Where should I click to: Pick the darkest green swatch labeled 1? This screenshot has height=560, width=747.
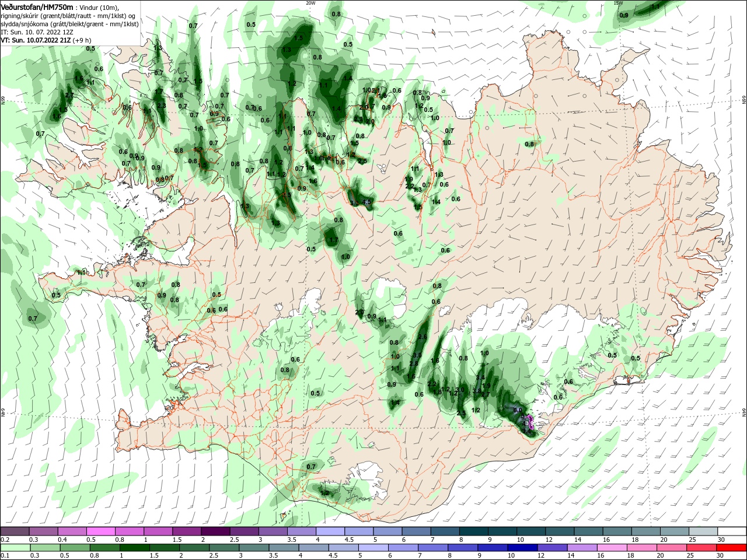tap(135, 548)
